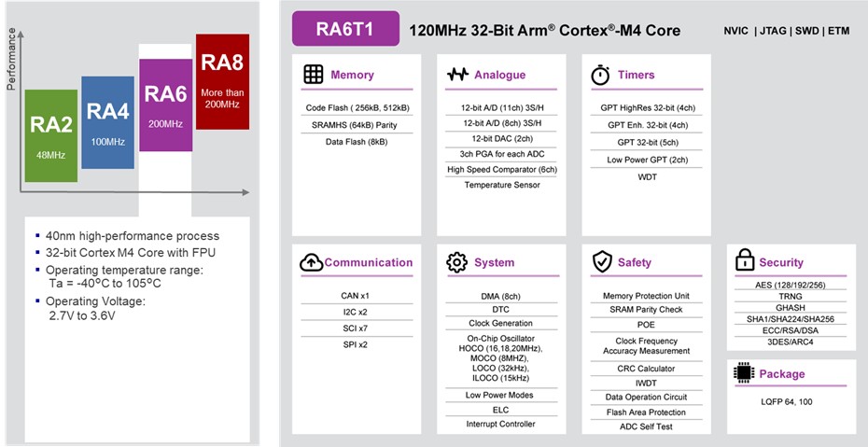868x447 pixels.
Task: Click the Package heading
Action: click(782, 374)
